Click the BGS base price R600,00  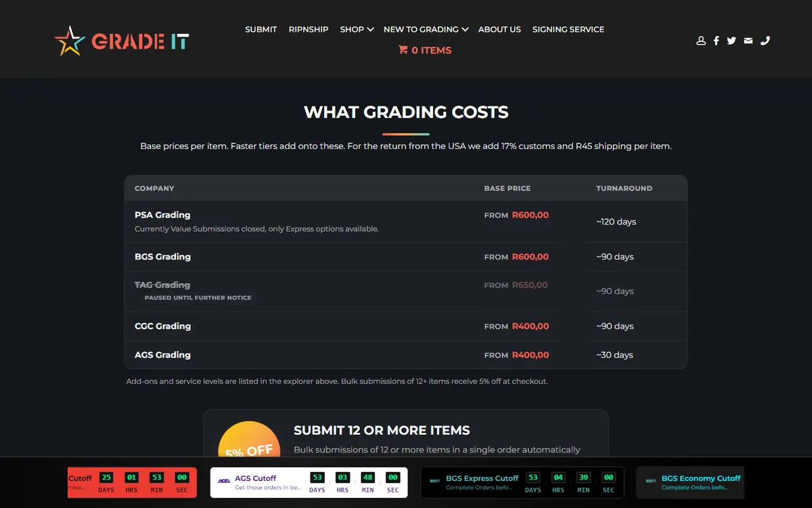531,257
